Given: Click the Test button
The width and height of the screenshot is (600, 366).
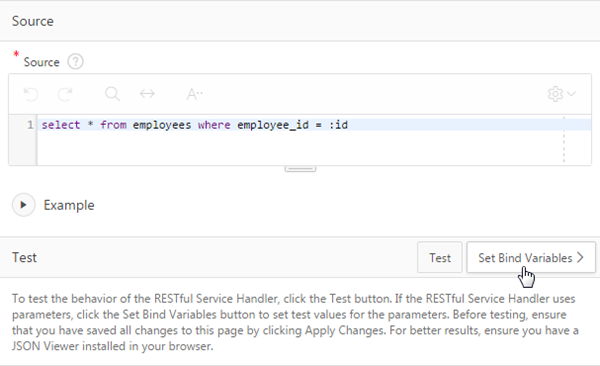Looking at the screenshot, I should click(440, 257).
